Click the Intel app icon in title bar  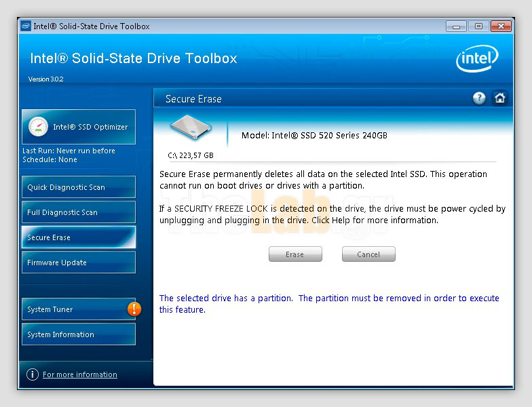pyautogui.click(x=26, y=26)
